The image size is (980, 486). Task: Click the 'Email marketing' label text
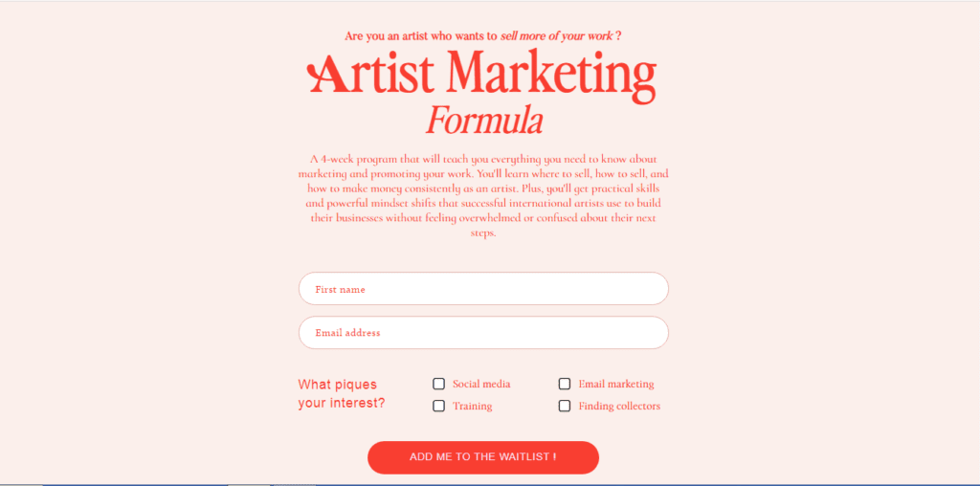[x=615, y=384]
